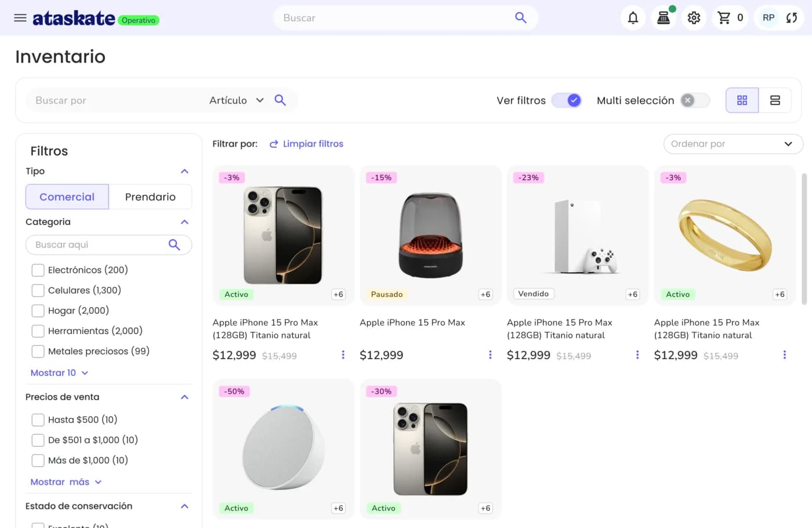Open options menu for the Vendido Xbox card
Screen dimensions: 812x528
tap(637, 355)
